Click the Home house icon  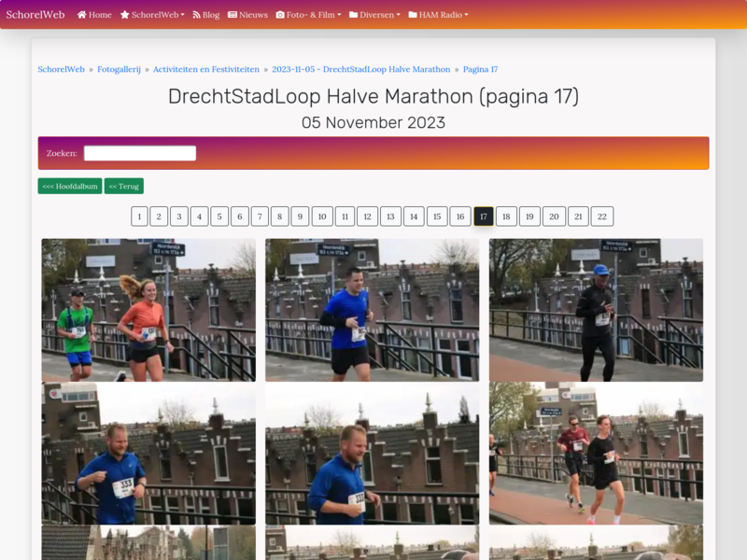click(82, 15)
